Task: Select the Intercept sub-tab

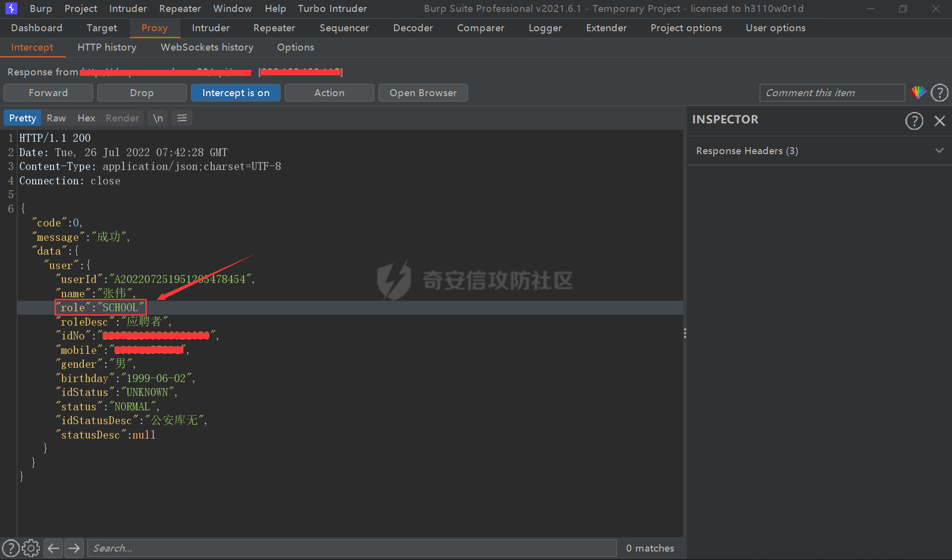Action: [32, 47]
